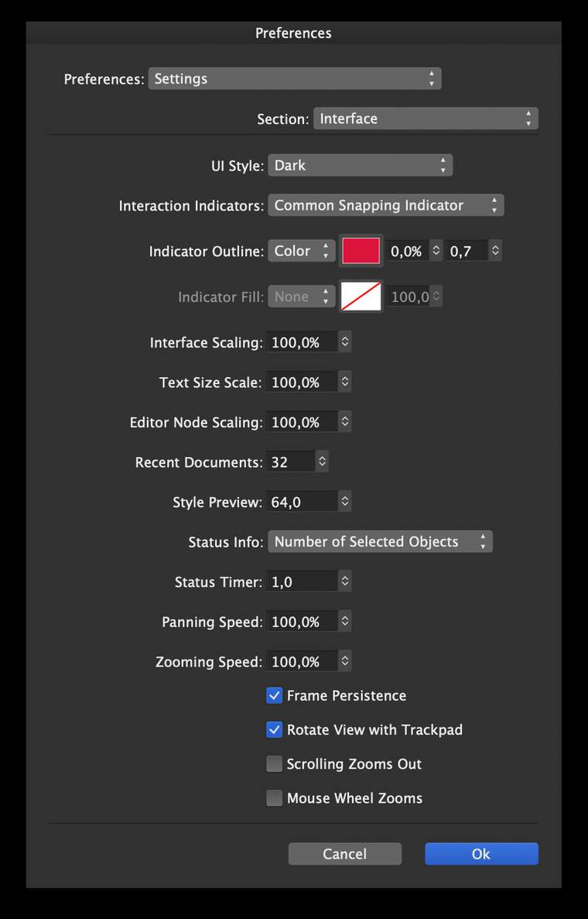Click the Recent Documents stepper arrows

point(322,462)
